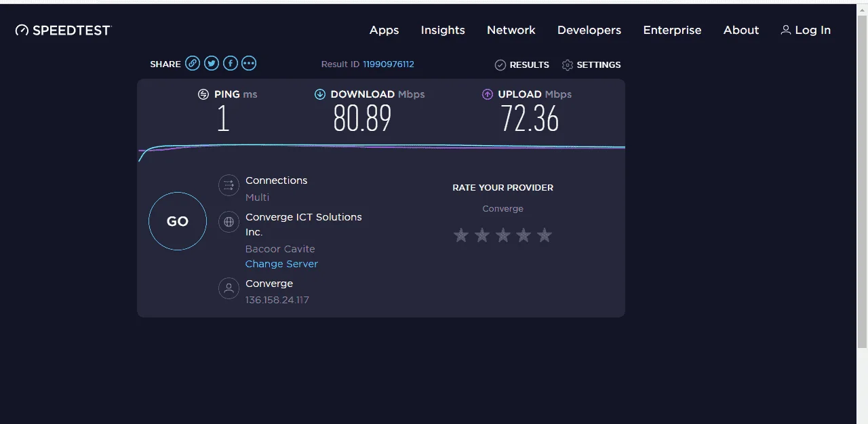Click the upload arrow icon
The height and width of the screenshot is (424, 868).
(x=487, y=94)
